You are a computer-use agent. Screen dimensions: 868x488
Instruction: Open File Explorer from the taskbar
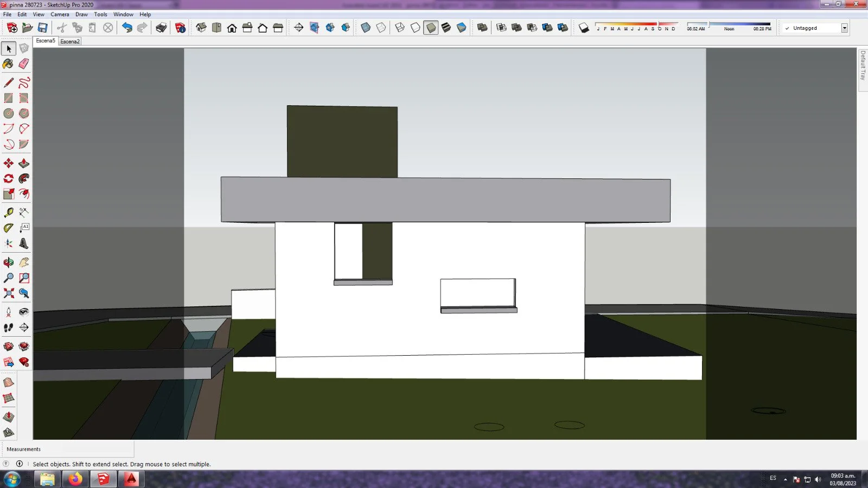[48, 479]
